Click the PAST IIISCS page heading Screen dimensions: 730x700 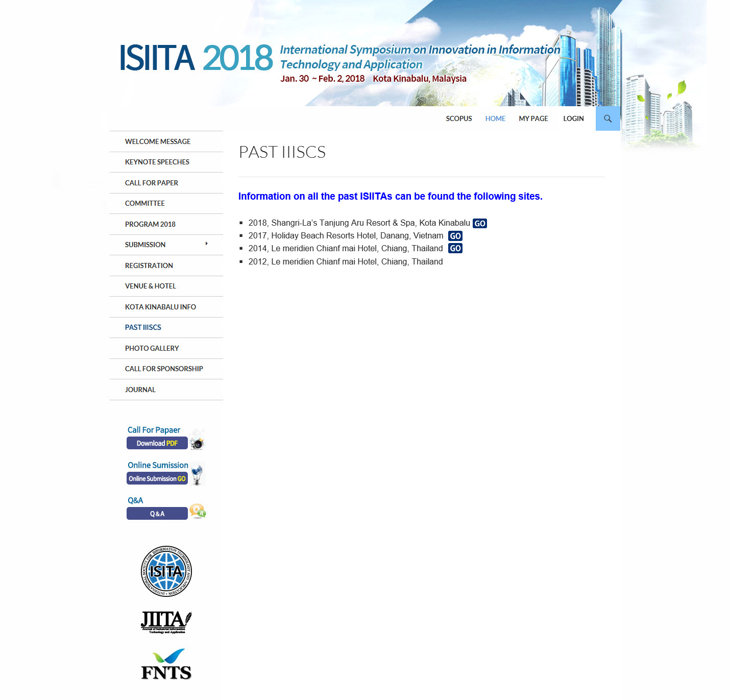(282, 152)
